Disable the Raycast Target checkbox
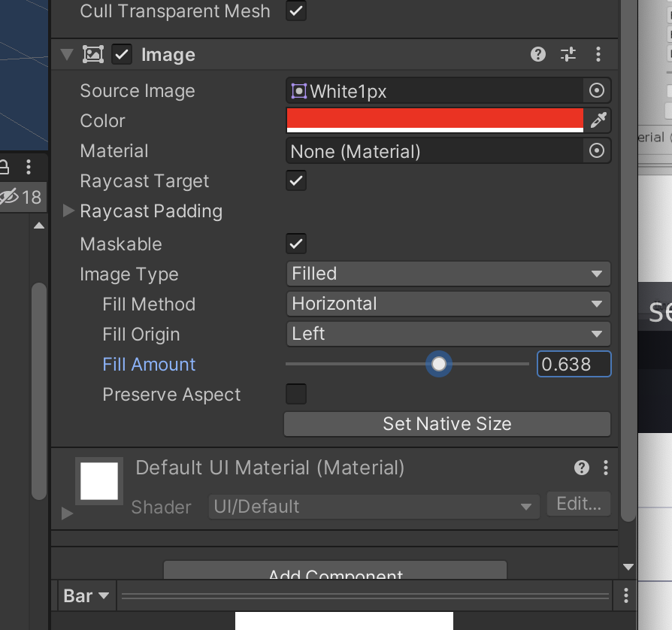This screenshot has width=672, height=630. click(295, 180)
